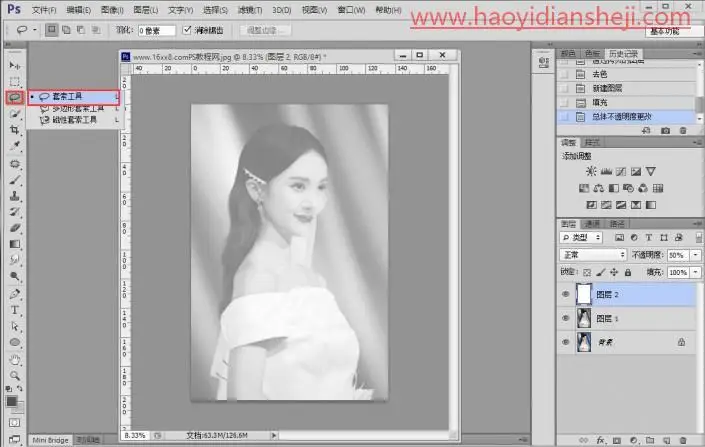Screen dimensions: 705x447
Task: Select the Hand tool
Action: pyautogui.click(x=14, y=360)
